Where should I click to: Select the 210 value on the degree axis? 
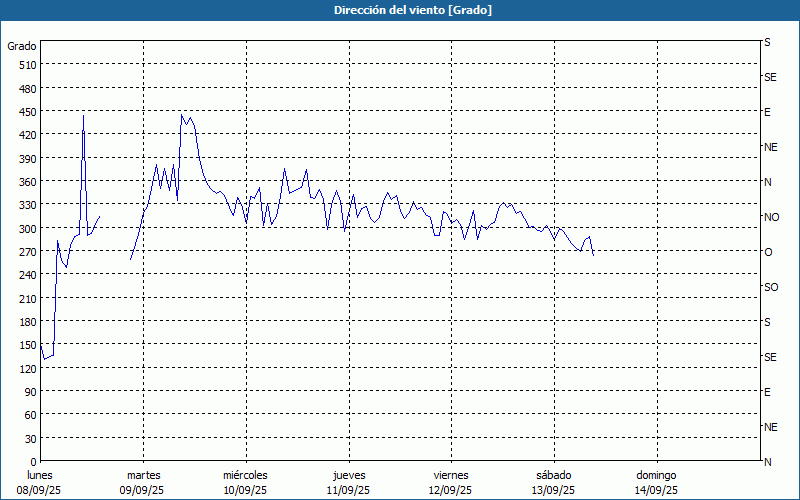pyautogui.click(x=29, y=298)
